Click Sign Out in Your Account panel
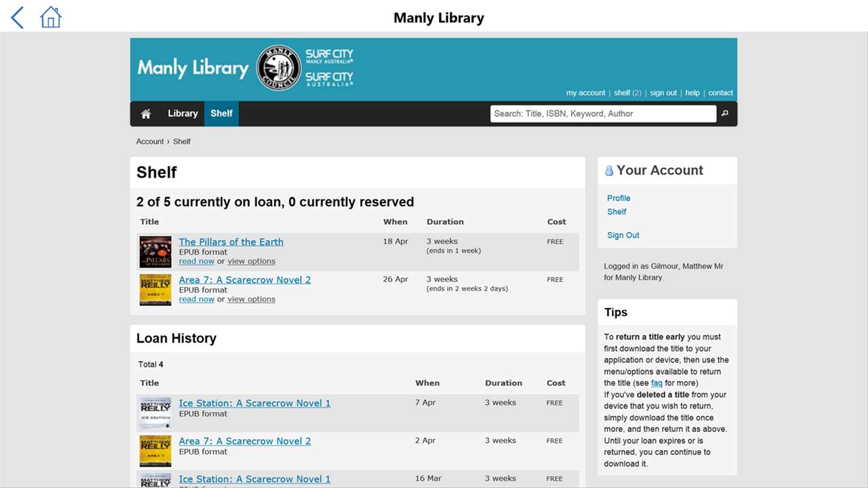868x488 pixels. [x=623, y=235]
